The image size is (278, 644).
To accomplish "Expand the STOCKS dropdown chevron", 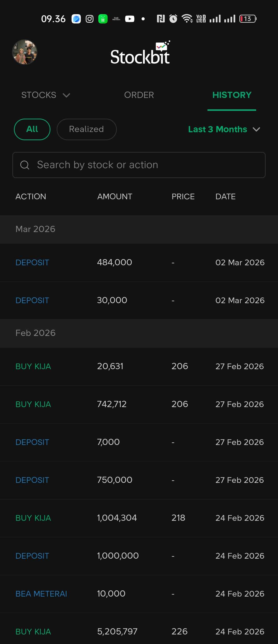I will click(x=66, y=95).
